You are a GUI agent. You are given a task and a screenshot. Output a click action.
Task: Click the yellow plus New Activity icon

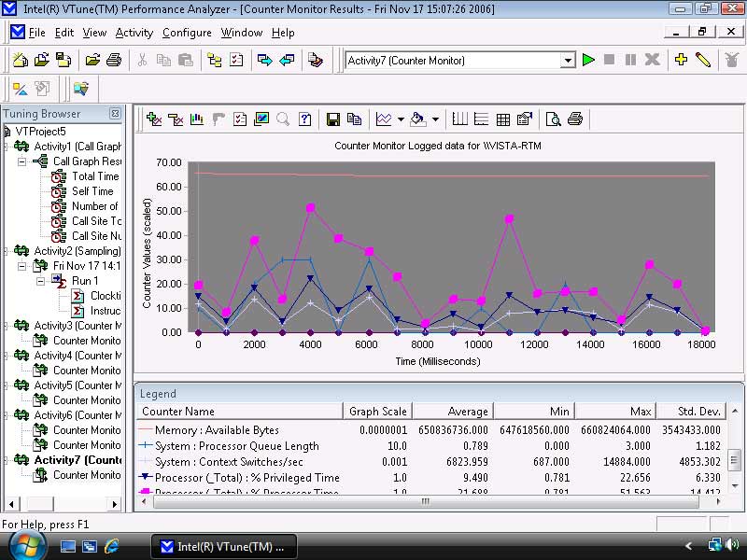[682, 60]
